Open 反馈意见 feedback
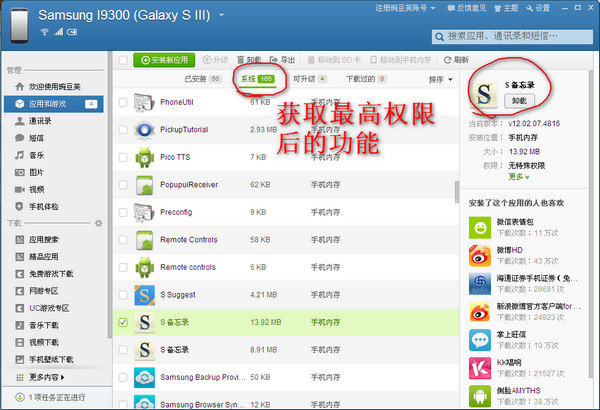This screenshot has height=410, width=600. (x=467, y=8)
